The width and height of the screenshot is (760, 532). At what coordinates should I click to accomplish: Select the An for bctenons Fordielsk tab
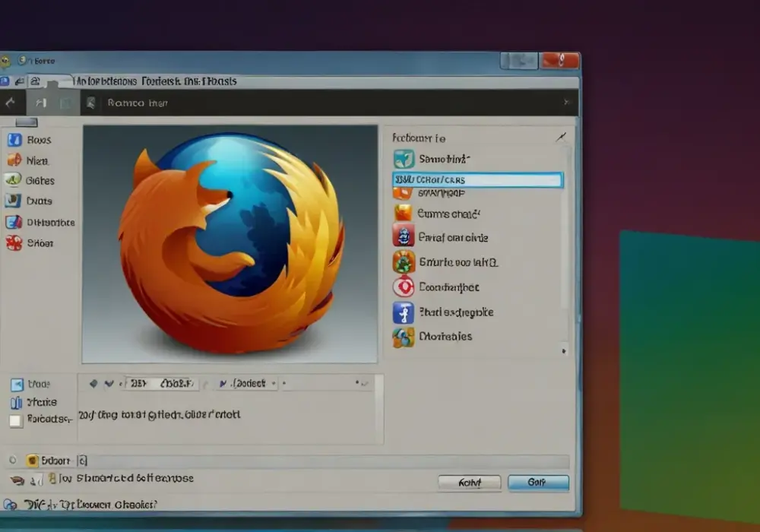pyautogui.click(x=156, y=81)
